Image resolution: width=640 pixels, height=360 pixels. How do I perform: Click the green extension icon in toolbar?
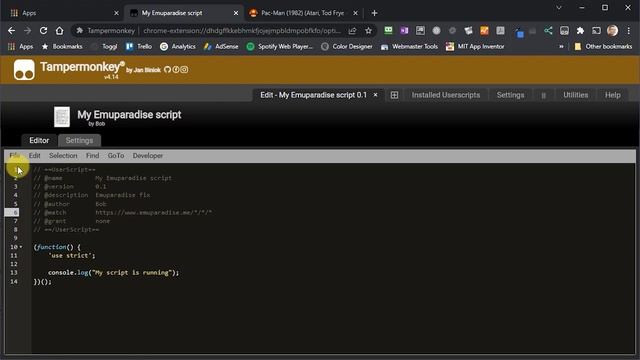[x=388, y=30]
